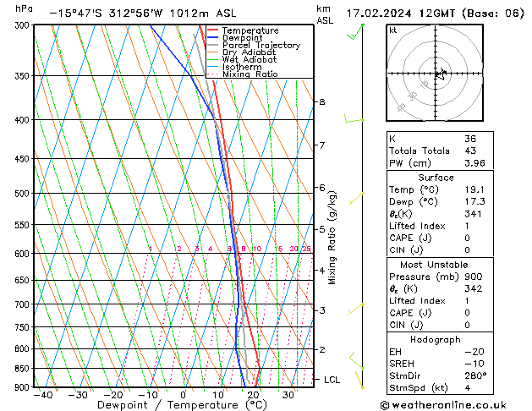This screenshot has width=532, height=411.
Task: Select the StmDir value 280°
Action: tap(475, 376)
